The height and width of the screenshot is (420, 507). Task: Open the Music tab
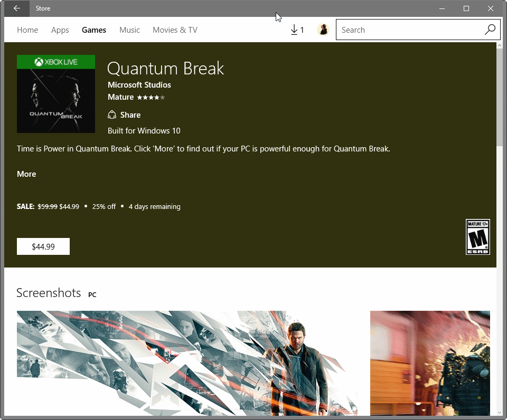[129, 30]
